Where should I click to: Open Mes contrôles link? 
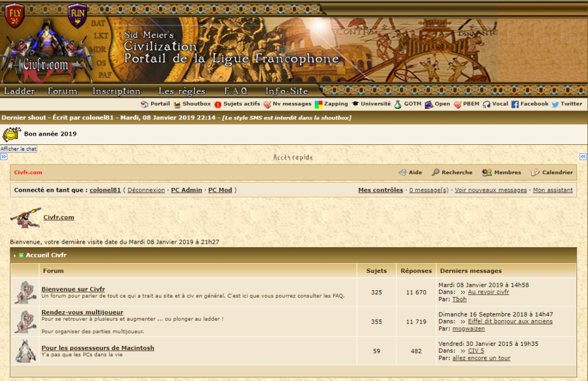(380, 190)
